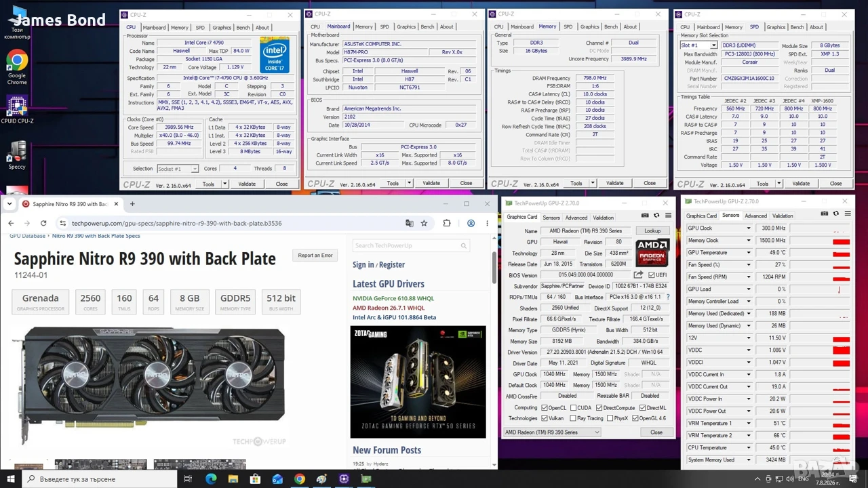The height and width of the screenshot is (488, 868).
Task: Open Microsoft Edge from the taskbar
Action: click(211, 479)
